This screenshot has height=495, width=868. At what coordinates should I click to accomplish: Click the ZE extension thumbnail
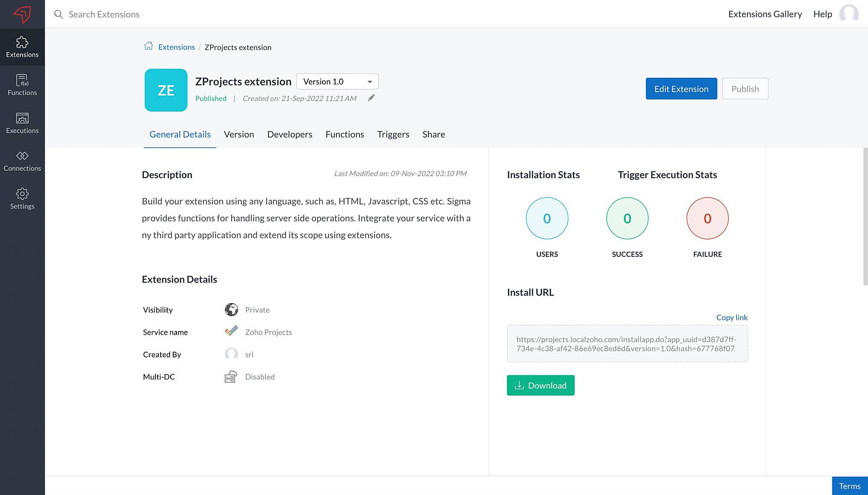tap(166, 90)
